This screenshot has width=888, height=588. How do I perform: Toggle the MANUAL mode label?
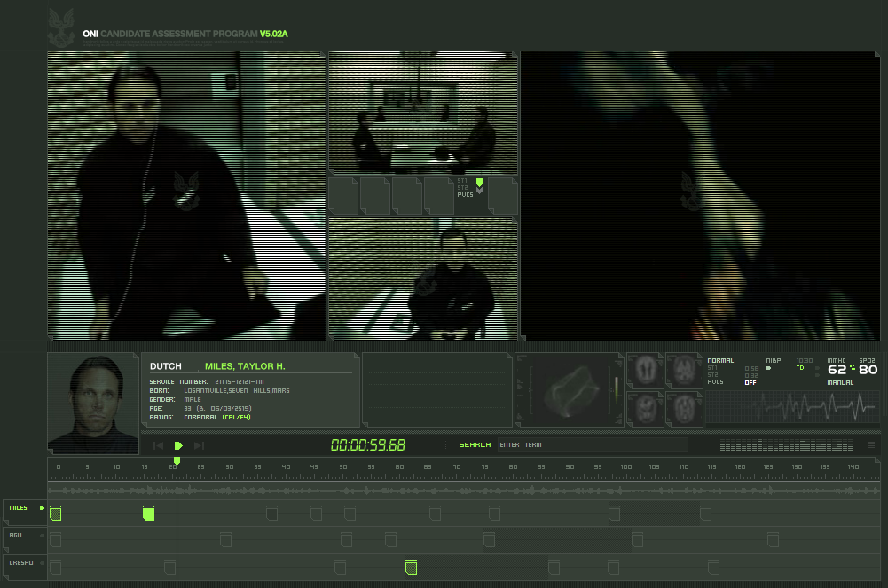click(x=840, y=382)
